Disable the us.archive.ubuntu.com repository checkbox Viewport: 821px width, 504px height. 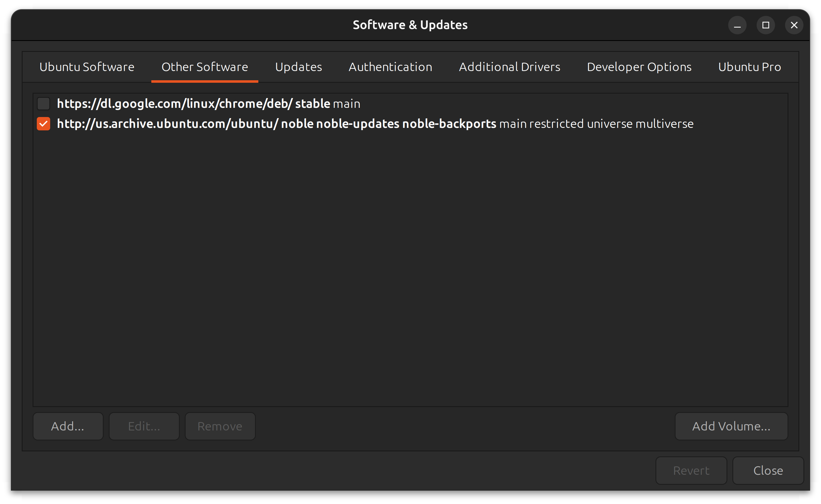tap(43, 124)
